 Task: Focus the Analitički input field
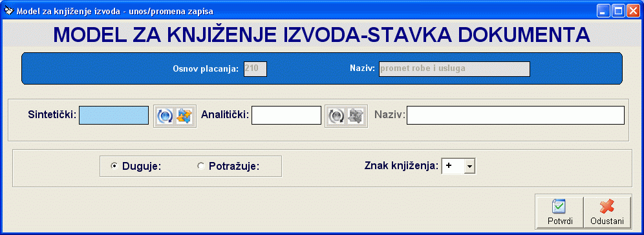pyautogui.click(x=286, y=115)
